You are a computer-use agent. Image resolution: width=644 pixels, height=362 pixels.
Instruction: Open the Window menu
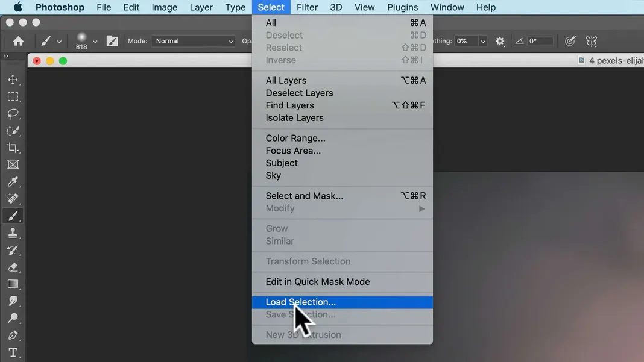(x=447, y=7)
